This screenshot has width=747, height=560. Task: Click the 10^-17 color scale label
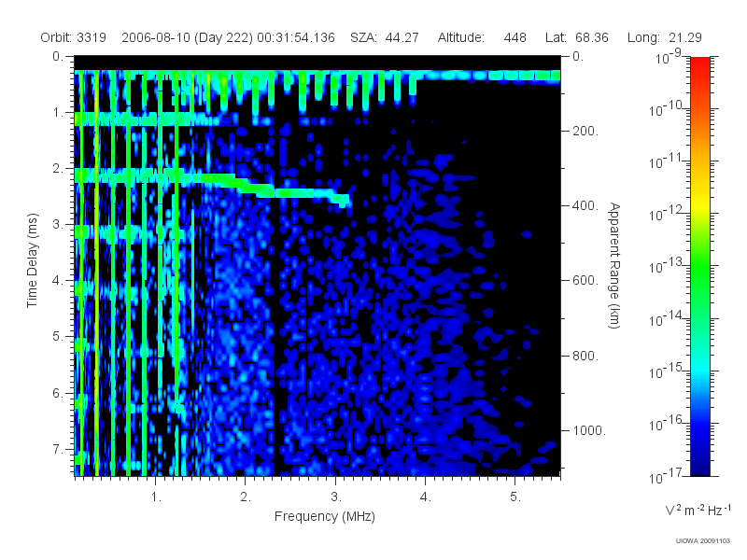coord(666,476)
